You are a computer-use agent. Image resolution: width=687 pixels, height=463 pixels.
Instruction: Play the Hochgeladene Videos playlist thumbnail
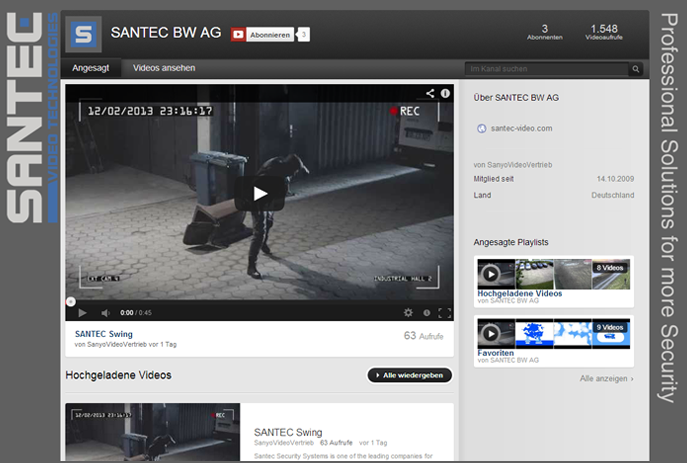pos(490,273)
